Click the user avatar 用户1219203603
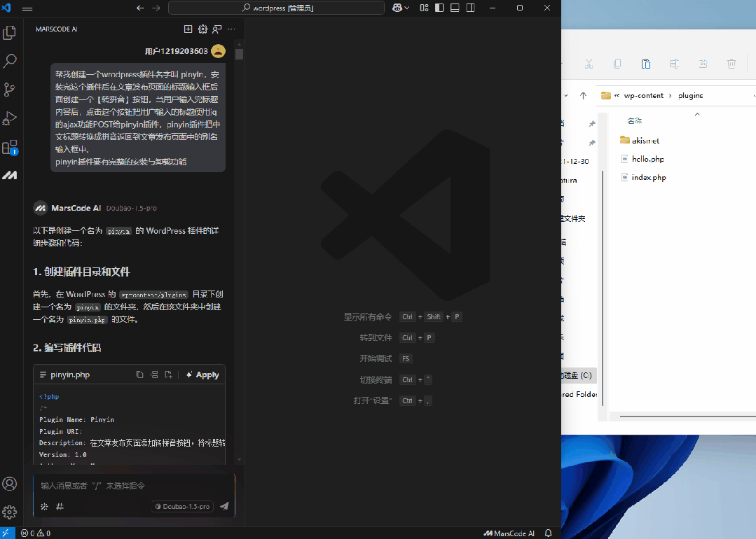756x539 pixels. tap(218, 51)
